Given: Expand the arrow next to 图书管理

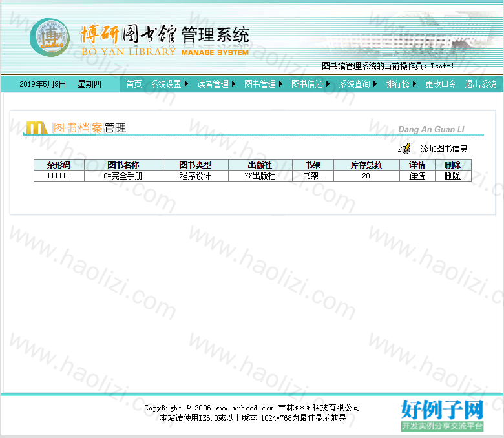Looking at the screenshot, I should (x=280, y=84).
